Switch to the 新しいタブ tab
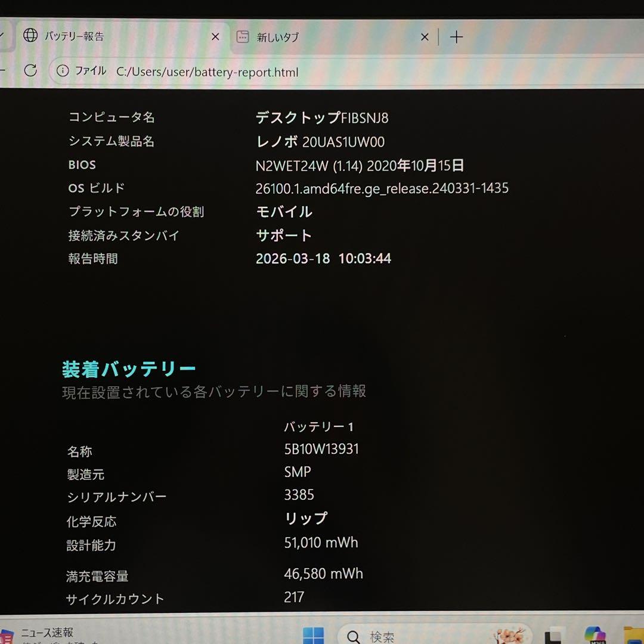Screen dimensions: 644x644 point(333,38)
